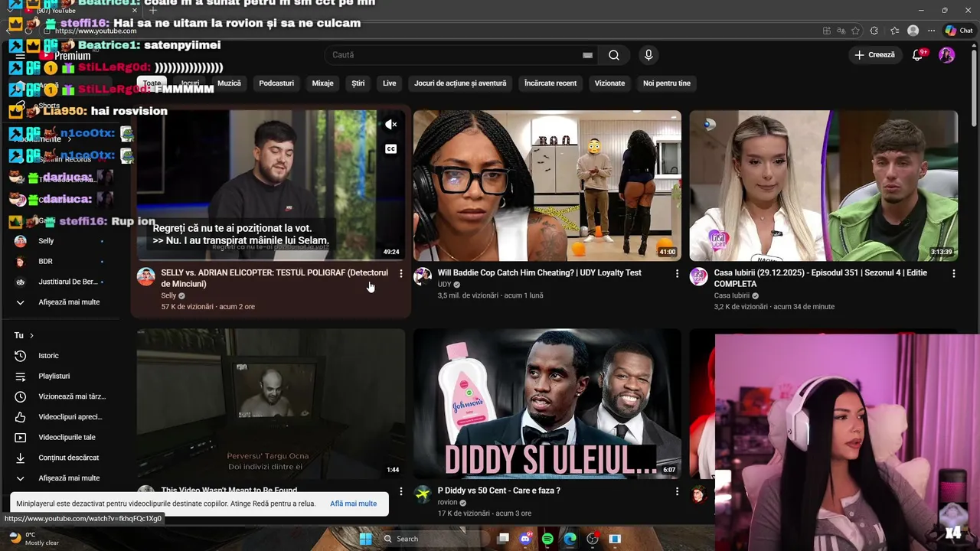Expand the Tu section chevron
This screenshot has width=980, height=551.
coord(31,335)
